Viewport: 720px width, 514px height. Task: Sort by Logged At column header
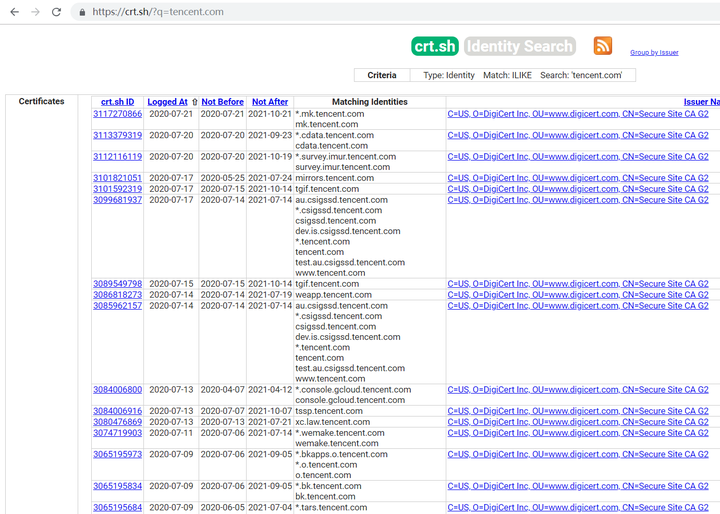pyautogui.click(x=167, y=102)
